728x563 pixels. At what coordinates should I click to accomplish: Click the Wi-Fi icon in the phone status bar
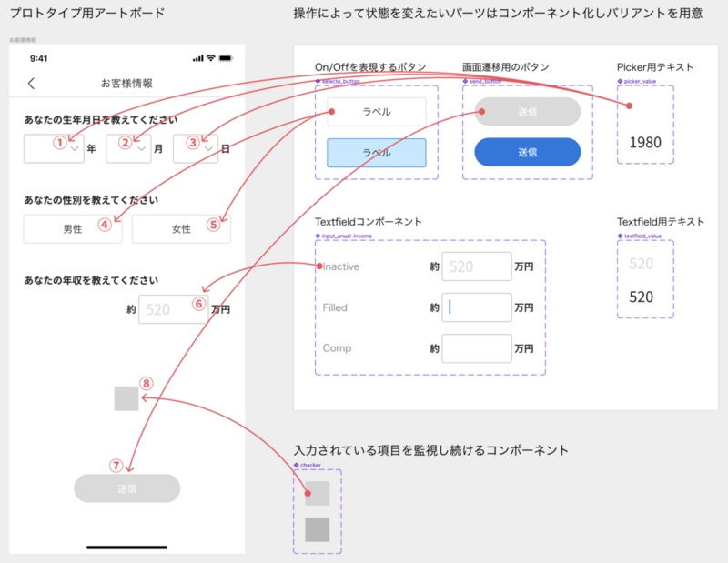pyautogui.click(x=211, y=58)
